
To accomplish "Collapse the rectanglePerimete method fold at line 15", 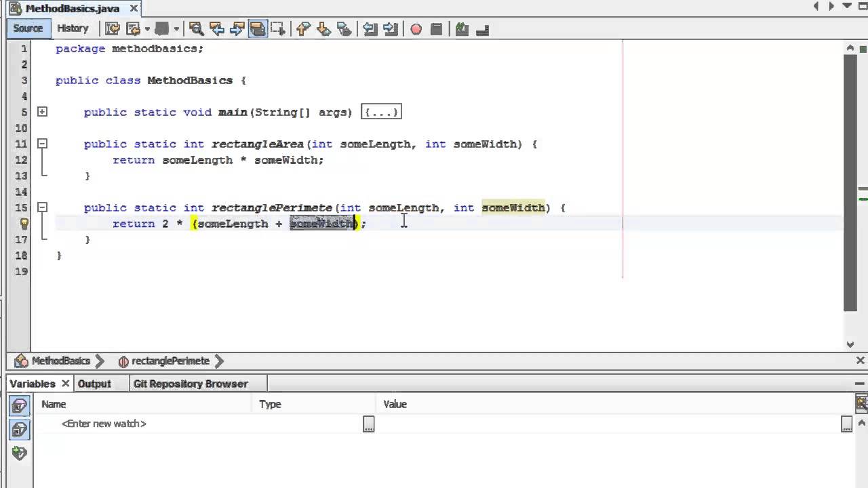I will (x=42, y=207).
